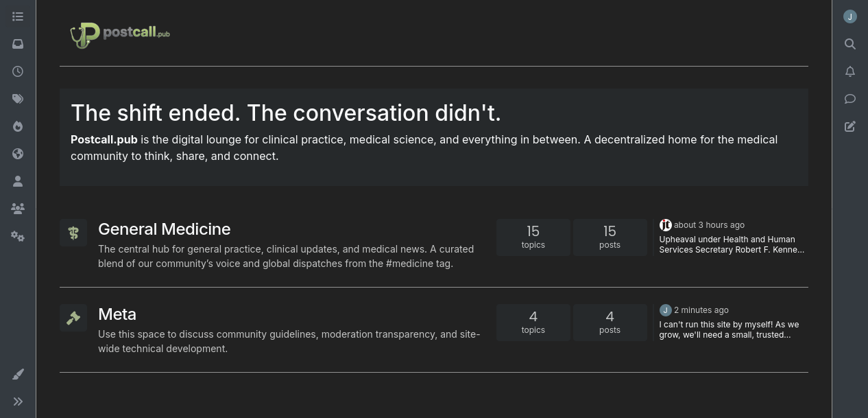The height and width of the screenshot is (418, 868).
Task: Open the unread inbox icon
Action: [18, 44]
